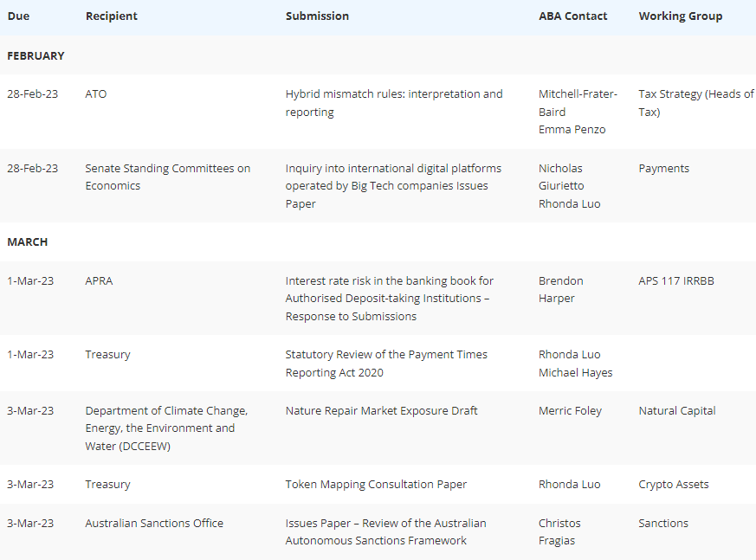Click Senate Standing Committees on Economics cell
Viewport: 756px width, 560px height.
click(168, 177)
